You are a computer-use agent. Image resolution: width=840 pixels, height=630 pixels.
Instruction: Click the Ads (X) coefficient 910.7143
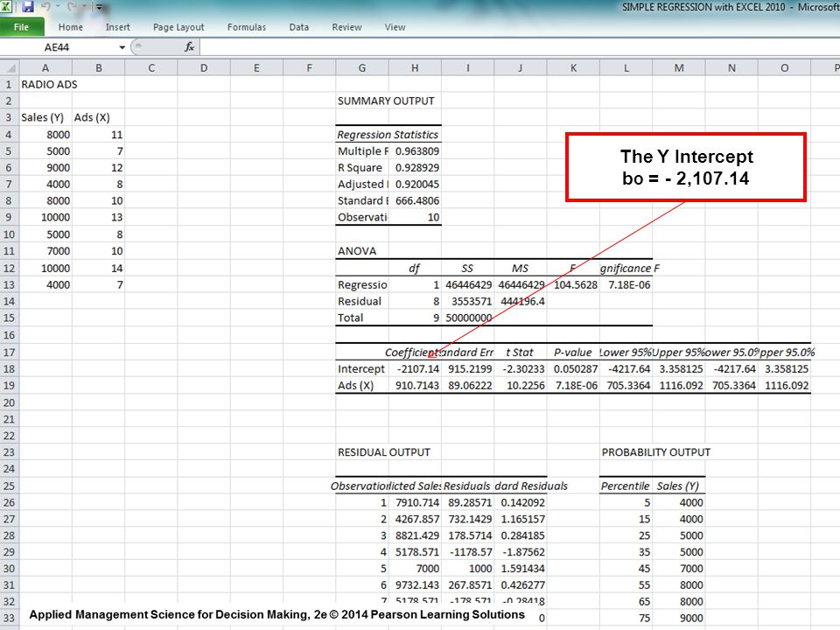click(415, 386)
